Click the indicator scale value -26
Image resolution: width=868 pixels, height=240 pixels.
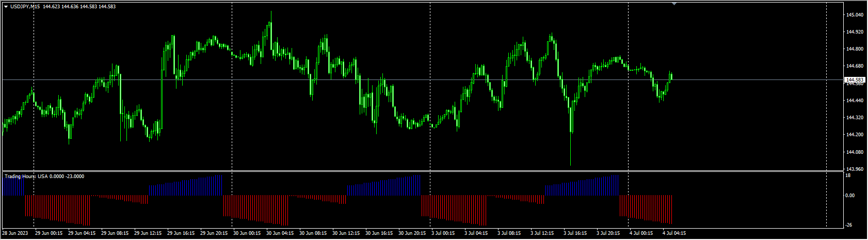coord(848,225)
